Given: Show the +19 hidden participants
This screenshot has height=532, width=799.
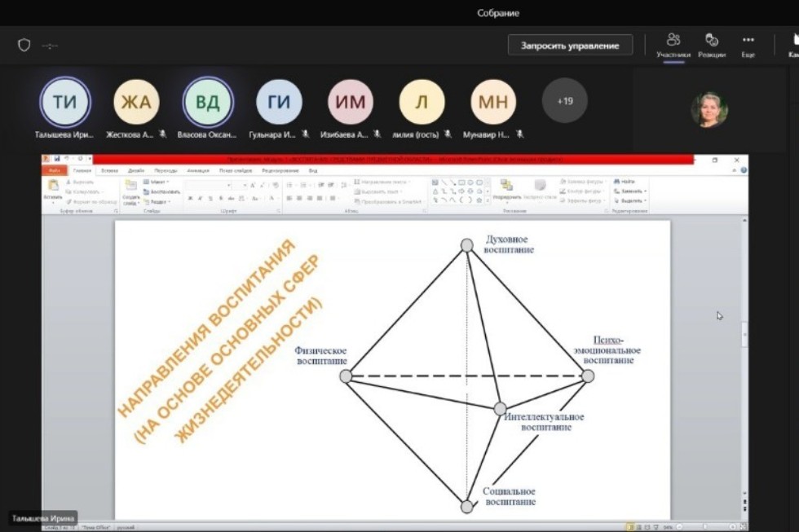Looking at the screenshot, I should point(564,101).
